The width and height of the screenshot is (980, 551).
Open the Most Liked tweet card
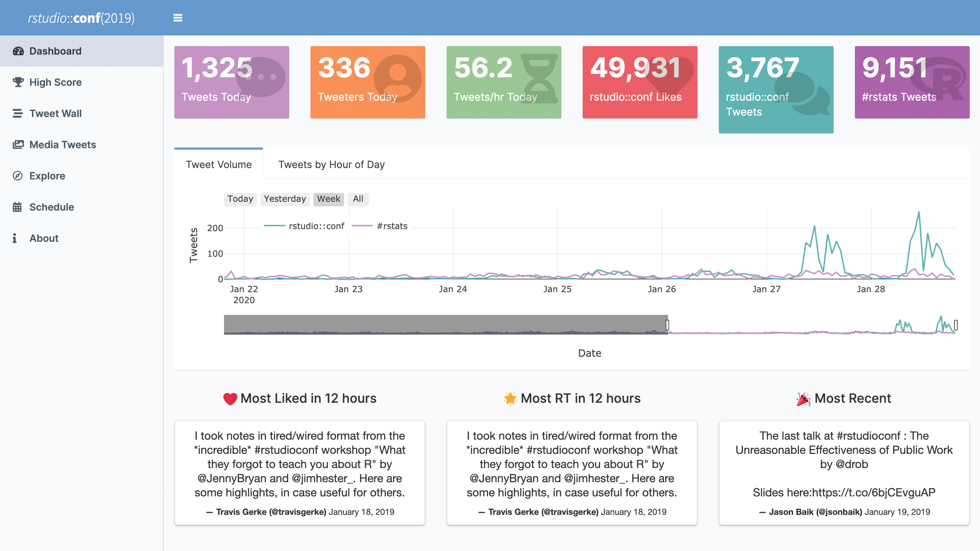300,473
